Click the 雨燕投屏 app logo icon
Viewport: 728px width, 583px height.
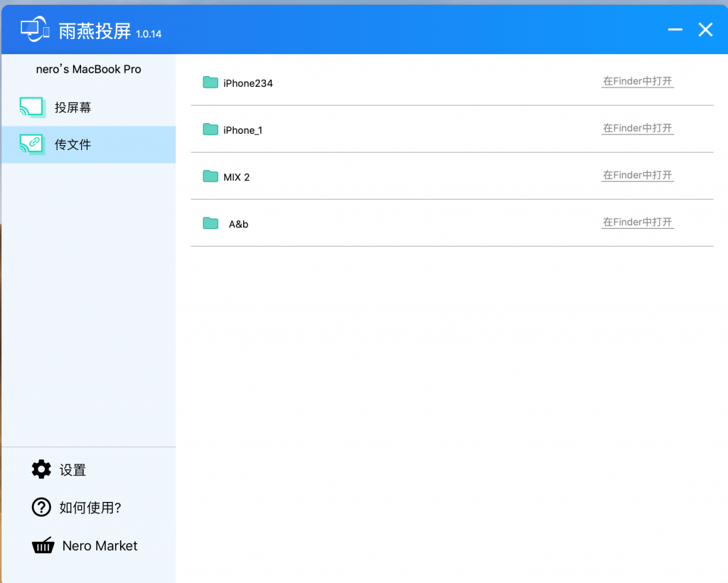pyautogui.click(x=35, y=30)
